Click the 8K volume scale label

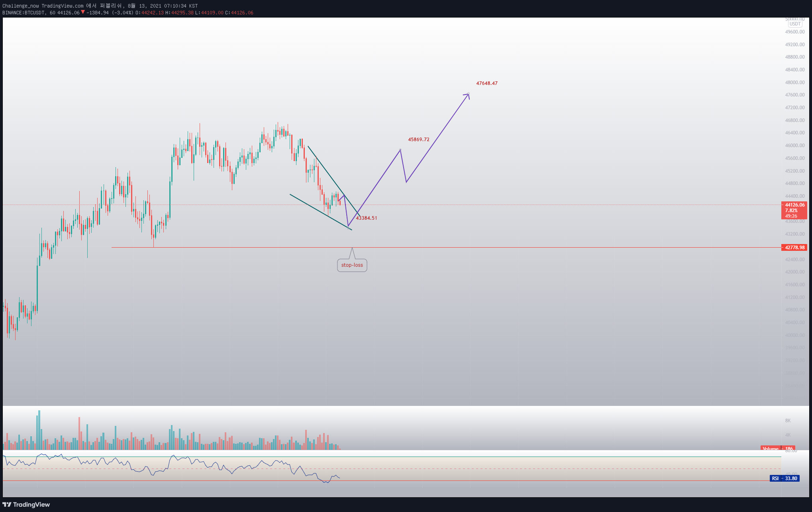[788, 421]
